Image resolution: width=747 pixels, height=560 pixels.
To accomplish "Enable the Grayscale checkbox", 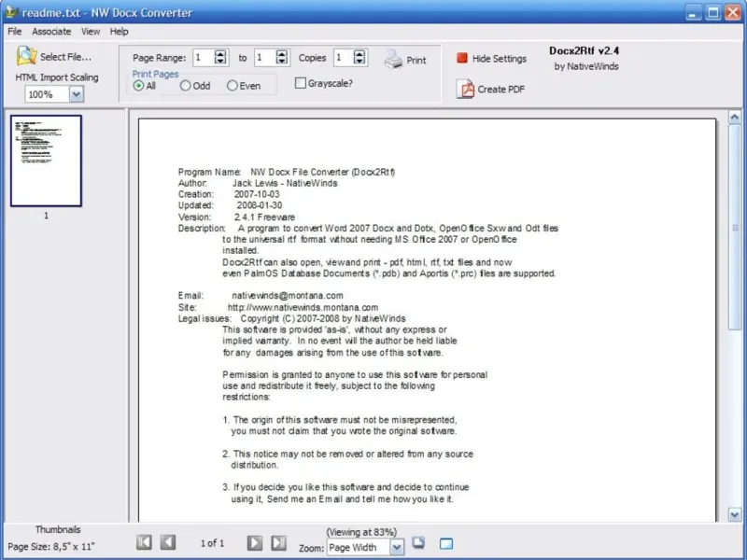I will 300,83.
